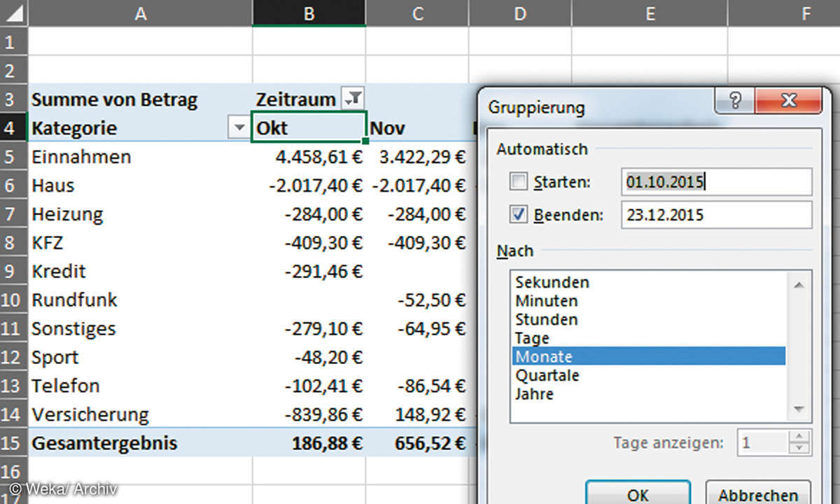840x504 pixels.
Task: Click the Nov column header cell
Action: pyautogui.click(x=417, y=127)
